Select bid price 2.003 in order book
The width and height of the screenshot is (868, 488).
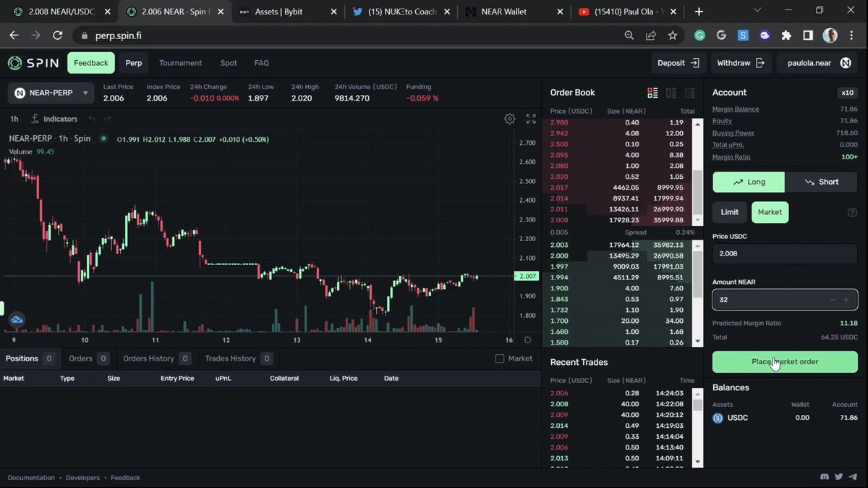pos(559,245)
